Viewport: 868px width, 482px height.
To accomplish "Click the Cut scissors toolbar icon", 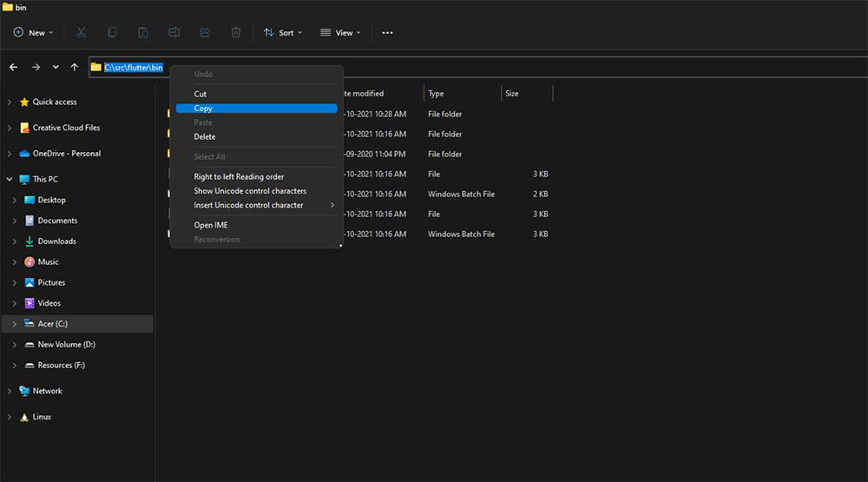I will click(81, 32).
